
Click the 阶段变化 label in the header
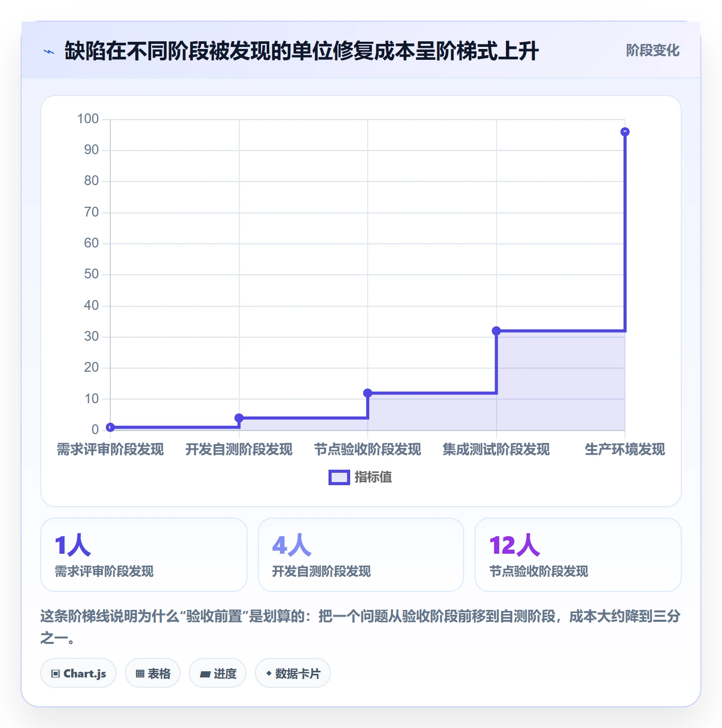click(652, 51)
